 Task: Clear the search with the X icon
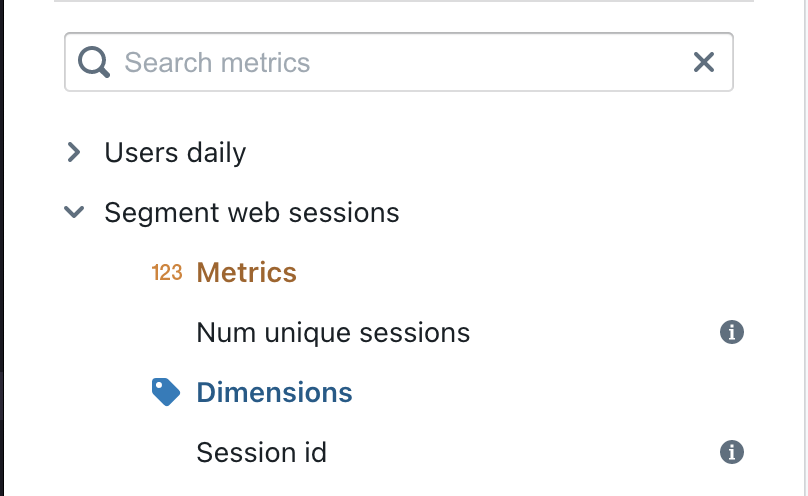[x=704, y=63]
